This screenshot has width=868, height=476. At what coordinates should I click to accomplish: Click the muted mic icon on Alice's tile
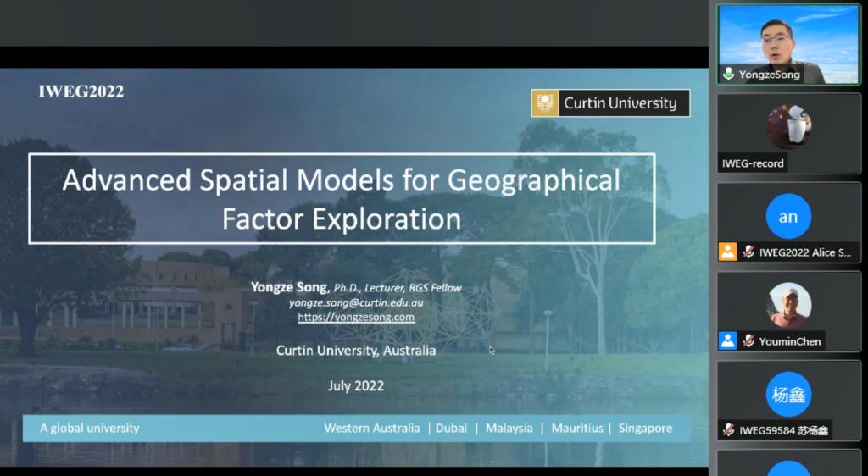pyautogui.click(x=748, y=252)
